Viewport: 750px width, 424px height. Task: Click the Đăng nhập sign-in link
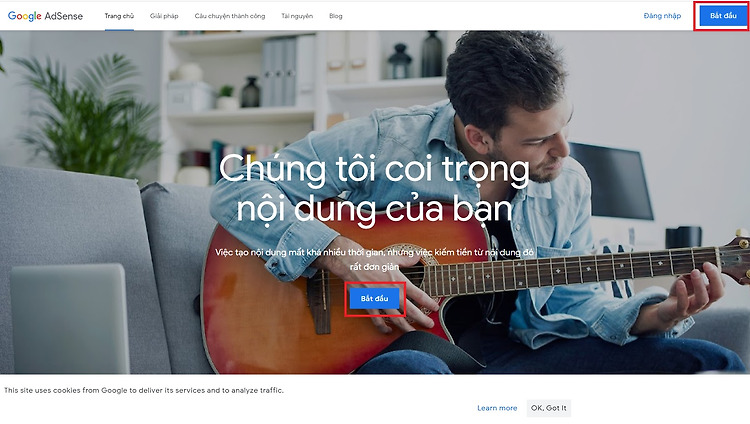[x=662, y=16]
